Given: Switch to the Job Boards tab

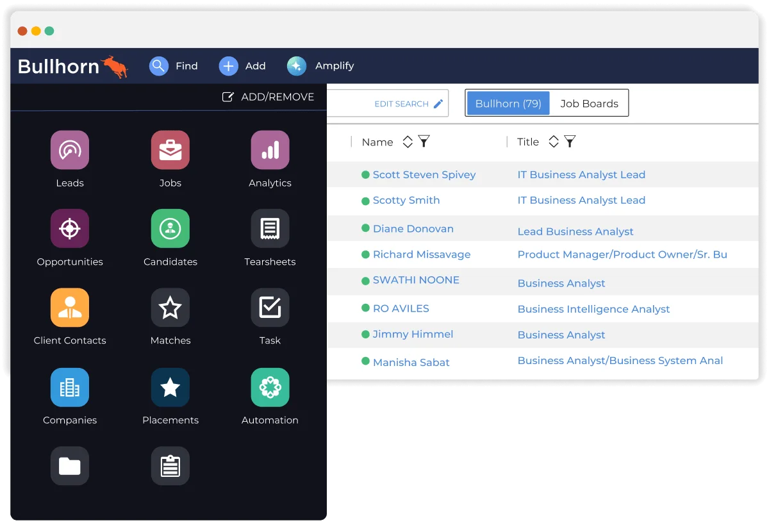Looking at the screenshot, I should point(590,103).
